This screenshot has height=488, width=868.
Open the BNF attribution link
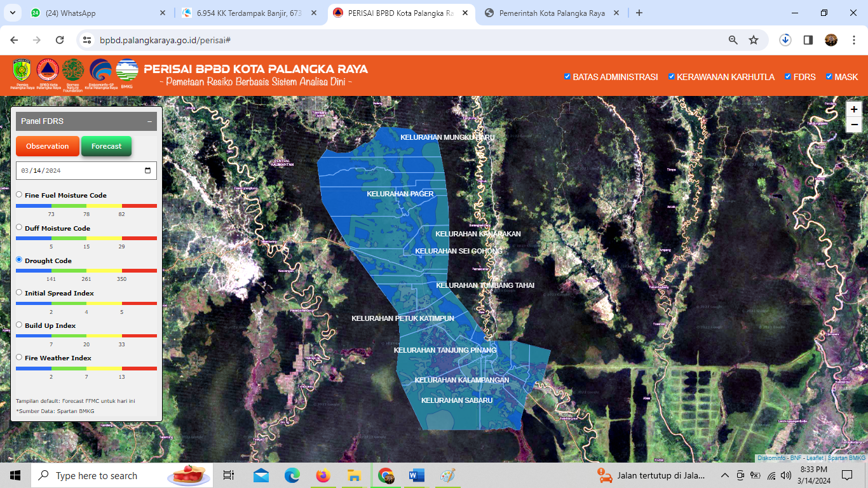pos(796,457)
